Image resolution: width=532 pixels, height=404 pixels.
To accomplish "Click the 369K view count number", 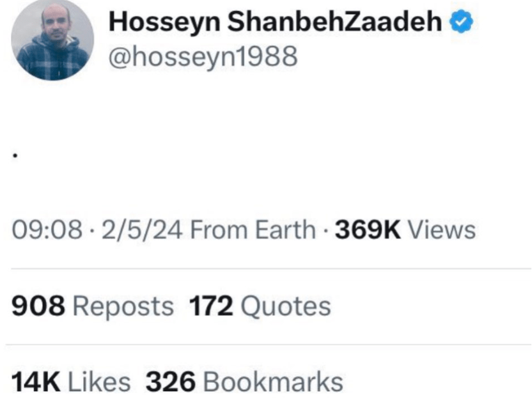I will 368,230.
